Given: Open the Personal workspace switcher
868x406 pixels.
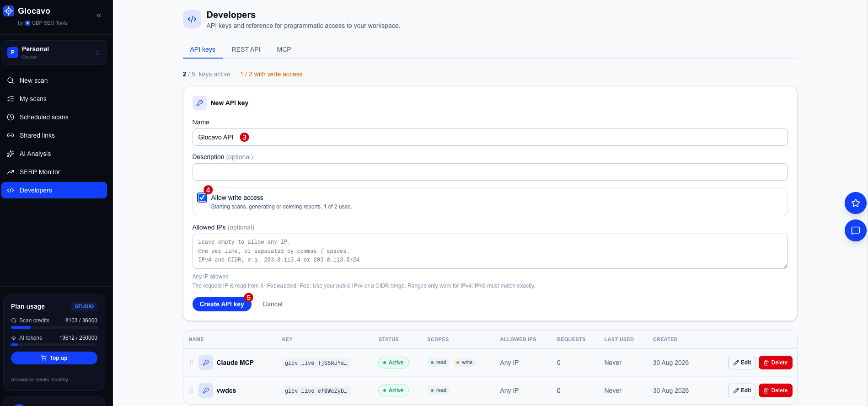Looking at the screenshot, I should pos(54,53).
